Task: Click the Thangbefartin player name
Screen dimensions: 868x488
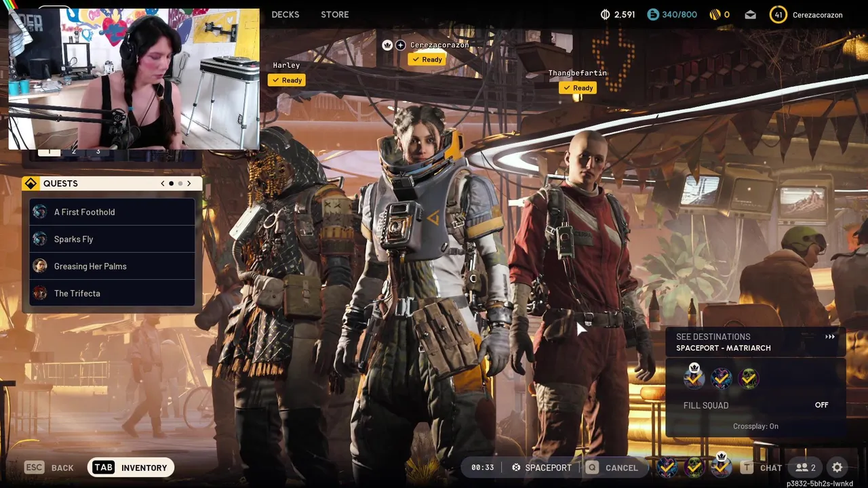Action: tap(578, 73)
